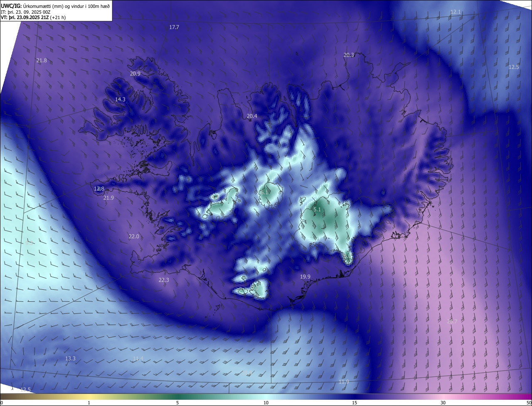Click the color scale label '50'

pos(528,403)
